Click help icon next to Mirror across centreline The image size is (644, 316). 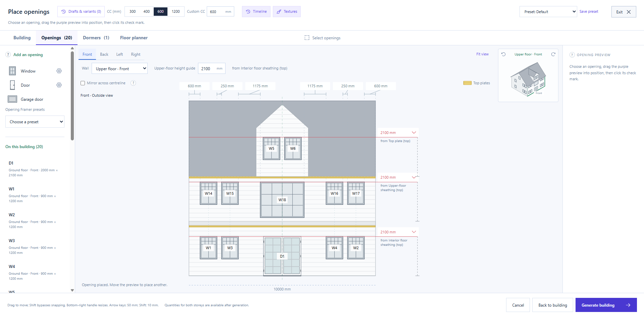pyautogui.click(x=133, y=83)
